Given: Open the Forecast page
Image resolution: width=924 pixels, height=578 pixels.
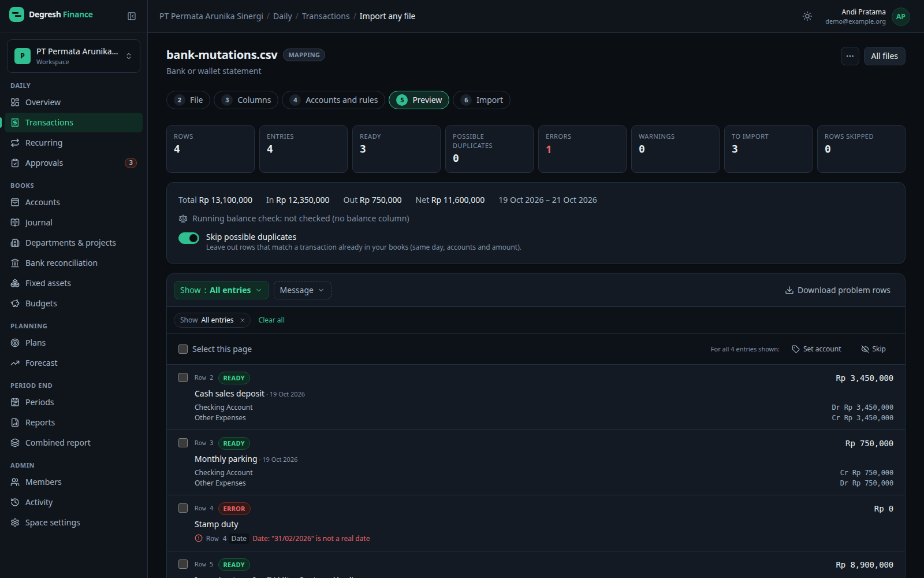Looking at the screenshot, I should pos(73,363).
